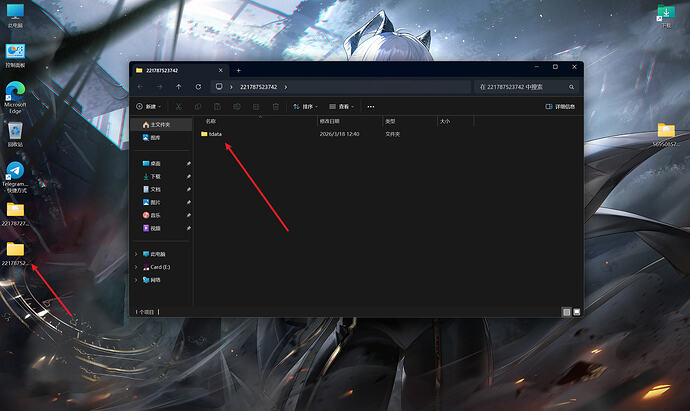690x411 pixels.
Task: Close the 221787523742 tab
Action: coord(220,70)
